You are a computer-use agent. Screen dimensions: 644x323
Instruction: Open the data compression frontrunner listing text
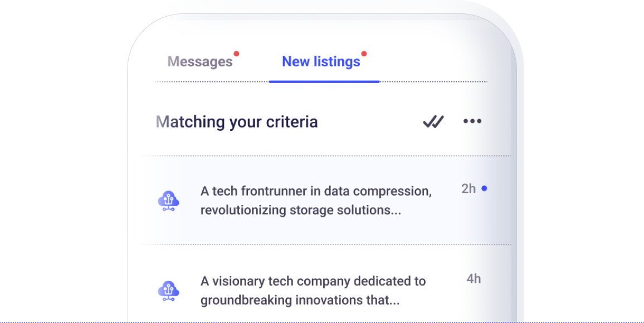coord(316,200)
